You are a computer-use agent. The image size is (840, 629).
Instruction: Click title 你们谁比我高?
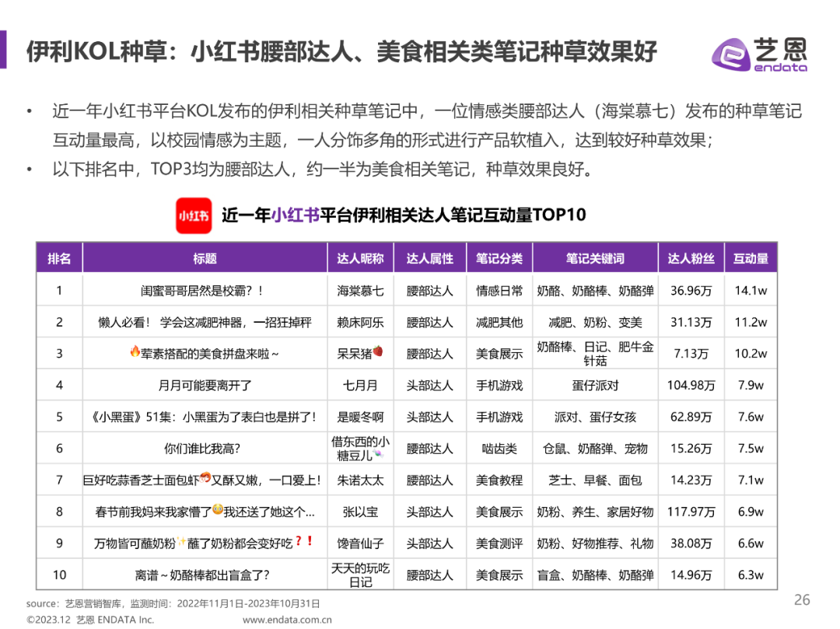click(x=202, y=449)
